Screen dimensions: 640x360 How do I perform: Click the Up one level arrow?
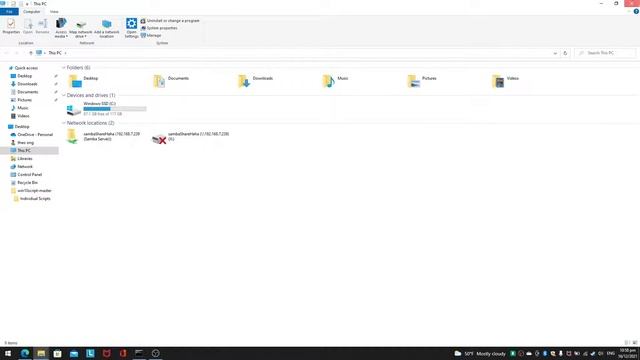point(31,53)
